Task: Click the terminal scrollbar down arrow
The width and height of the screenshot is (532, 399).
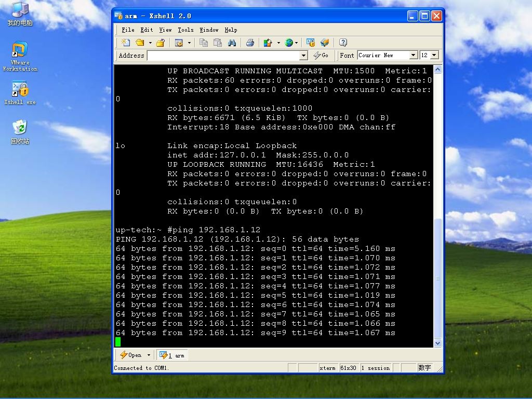Action: coord(437,343)
